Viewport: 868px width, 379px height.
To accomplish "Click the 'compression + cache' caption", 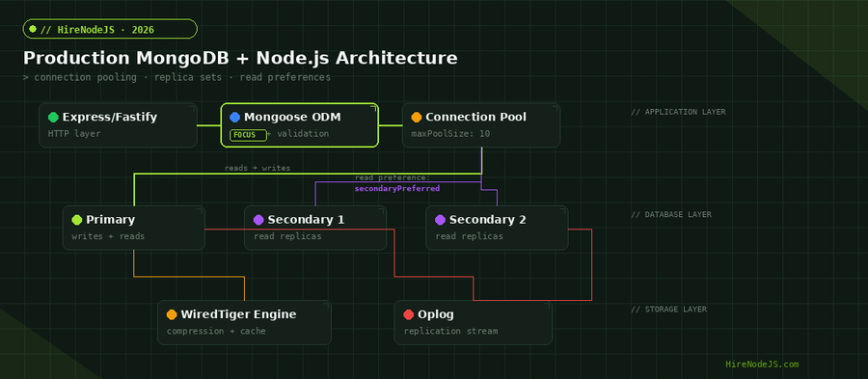I will 216,332.
